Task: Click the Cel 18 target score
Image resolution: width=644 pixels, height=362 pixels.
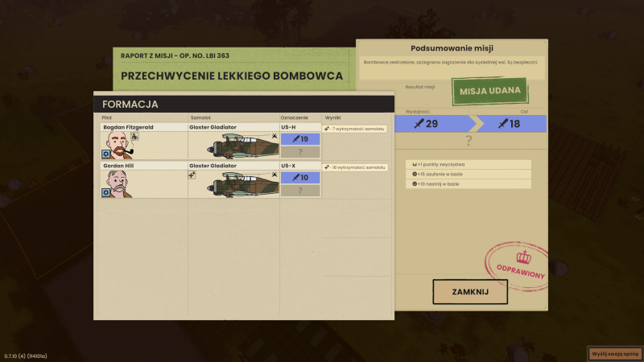Action: tap(509, 124)
